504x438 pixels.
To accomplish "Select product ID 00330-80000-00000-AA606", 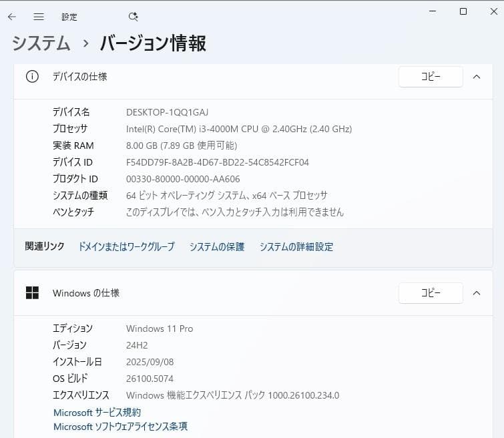I will 183,179.
